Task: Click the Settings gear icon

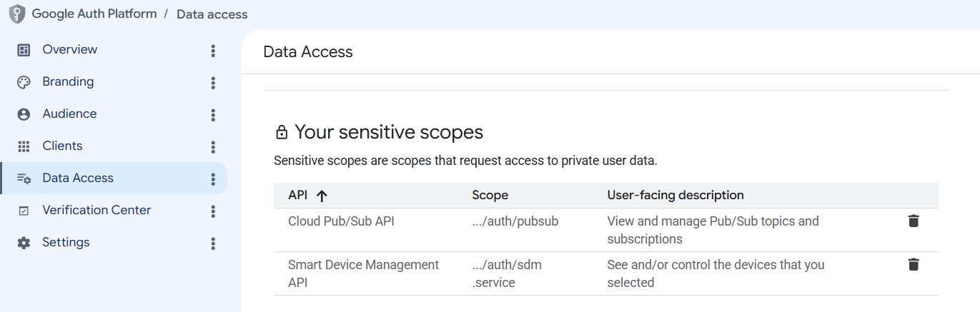Action: (x=24, y=243)
